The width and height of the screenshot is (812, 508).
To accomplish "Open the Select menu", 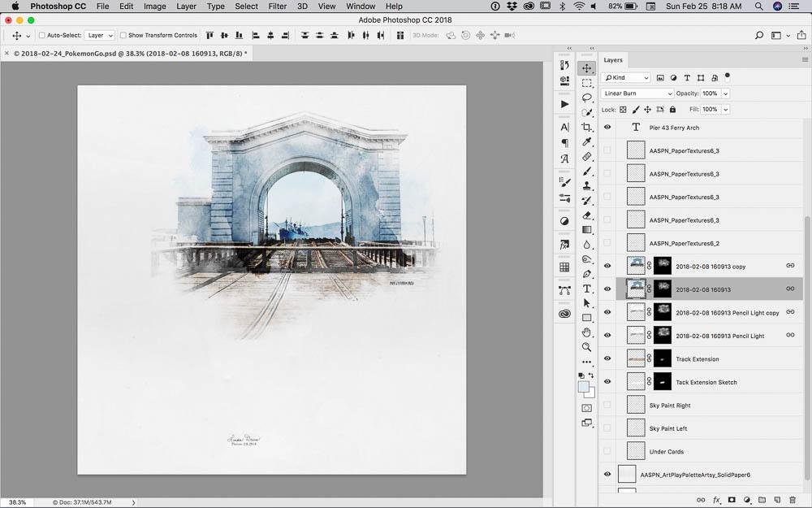I will [x=246, y=7].
